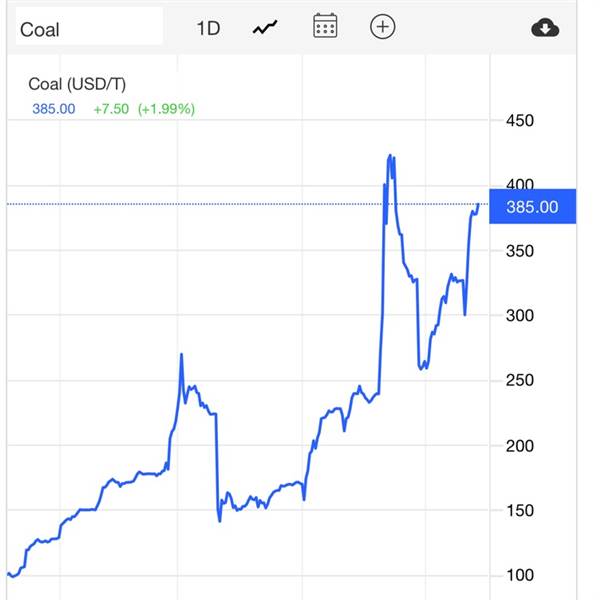Click the 200 y-axis label

click(x=520, y=446)
